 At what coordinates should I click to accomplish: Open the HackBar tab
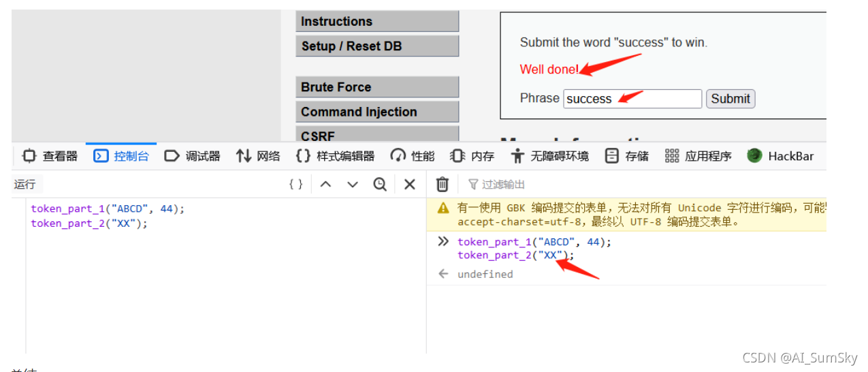[780, 156]
